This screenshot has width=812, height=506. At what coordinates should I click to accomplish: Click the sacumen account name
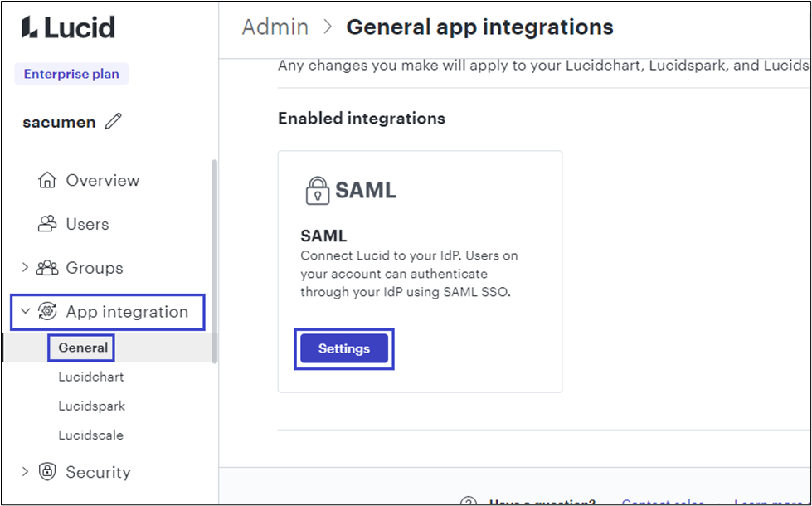[x=59, y=122]
